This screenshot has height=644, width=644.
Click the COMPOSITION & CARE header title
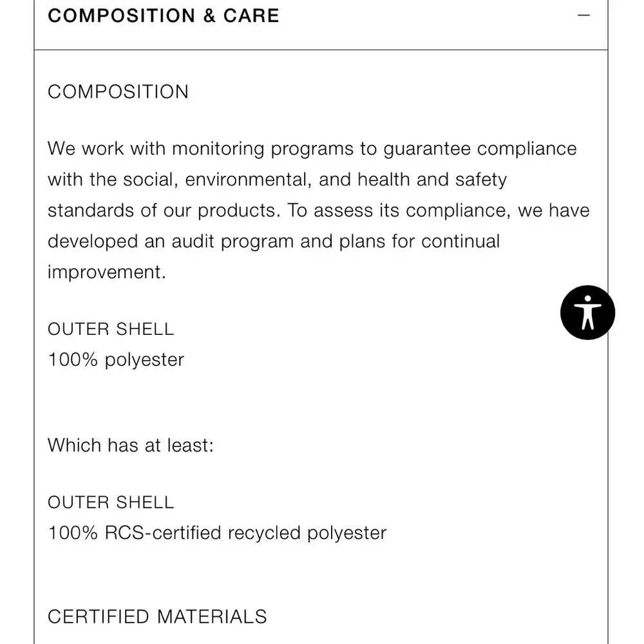tap(164, 15)
